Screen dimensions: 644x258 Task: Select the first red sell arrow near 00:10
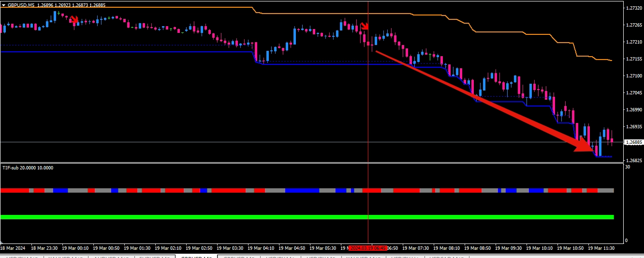[74, 19]
